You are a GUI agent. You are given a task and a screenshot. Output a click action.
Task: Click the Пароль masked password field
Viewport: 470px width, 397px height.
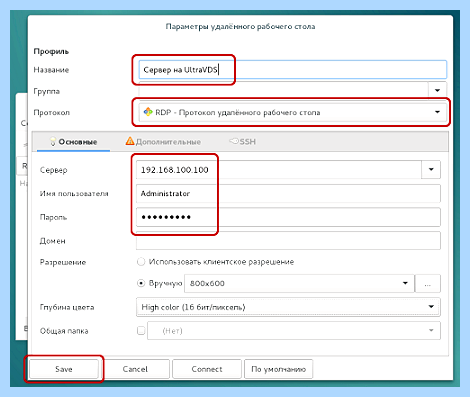coord(288,217)
